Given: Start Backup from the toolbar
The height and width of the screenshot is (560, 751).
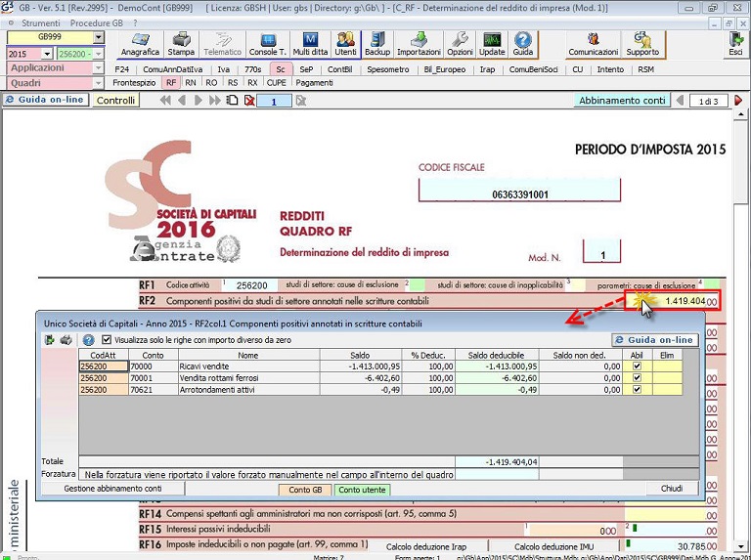Looking at the screenshot, I should [377, 44].
